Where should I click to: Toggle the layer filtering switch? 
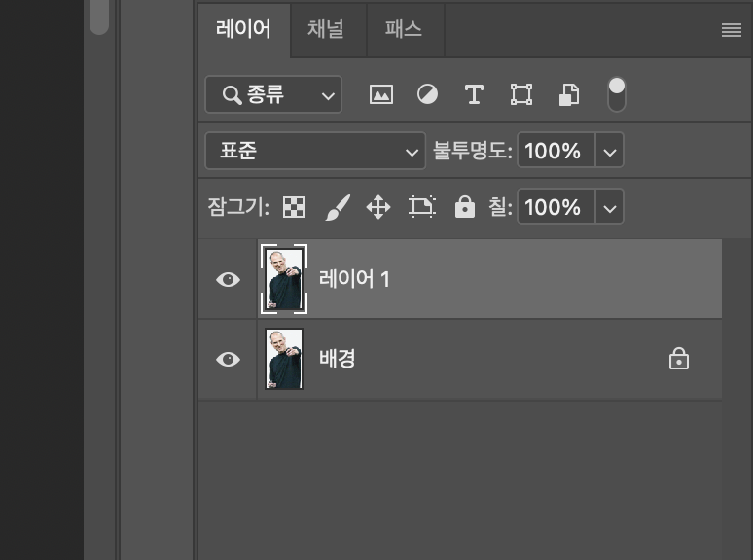coord(617,94)
